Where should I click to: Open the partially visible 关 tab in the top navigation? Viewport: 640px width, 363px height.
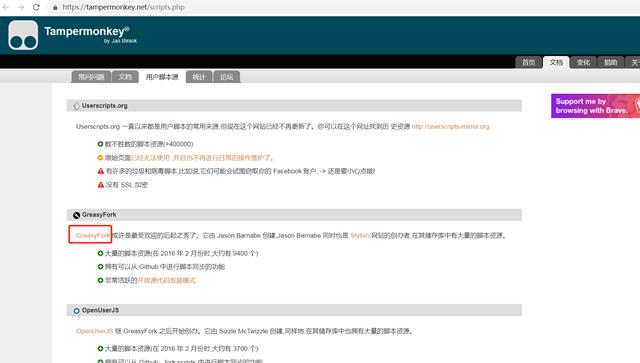[x=633, y=62]
